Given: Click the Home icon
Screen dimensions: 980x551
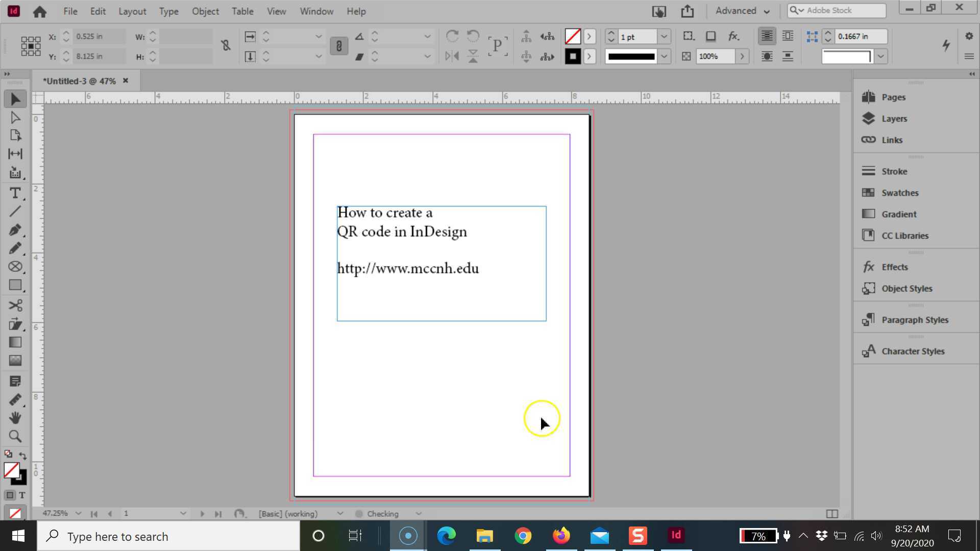Looking at the screenshot, I should (39, 11).
